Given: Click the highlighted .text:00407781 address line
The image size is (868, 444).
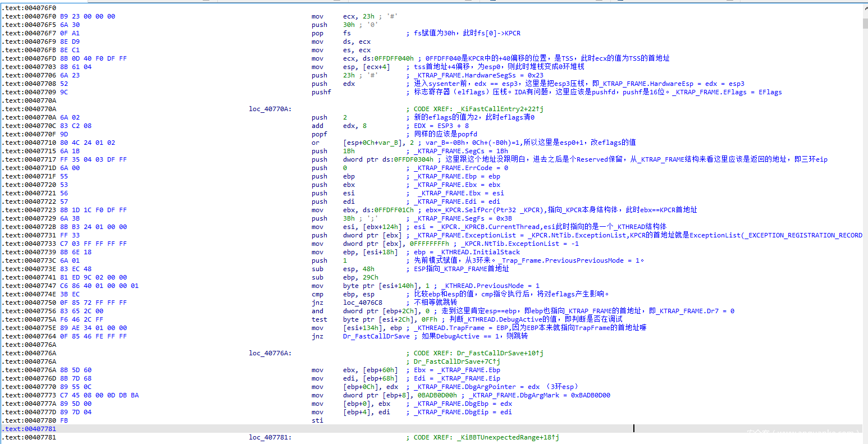Looking at the screenshot, I should click(30, 429).
